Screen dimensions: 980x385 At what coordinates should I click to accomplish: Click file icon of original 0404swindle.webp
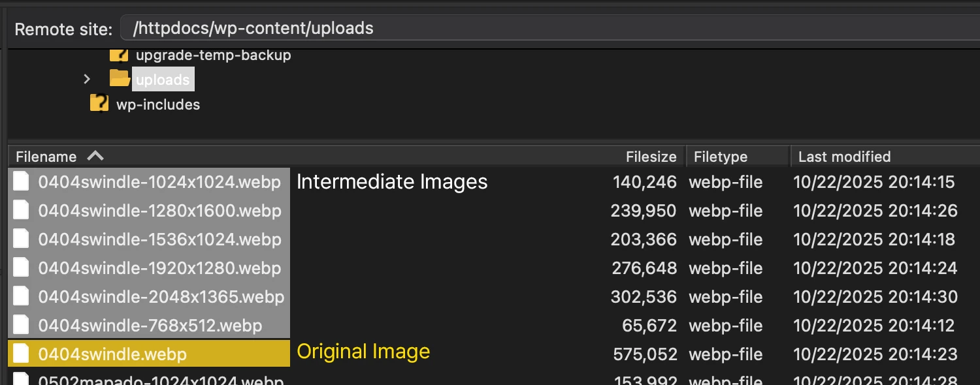(22, 354)
